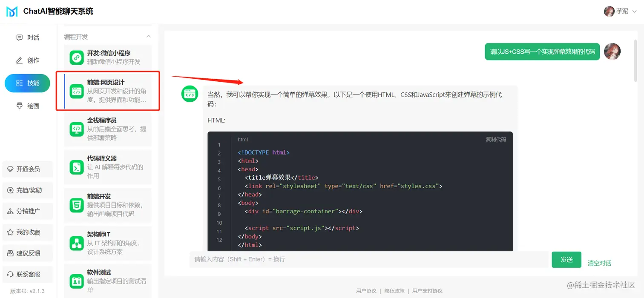Screen dimensions: 644x298
Task: Click the ChatAI logo icon
Action: click(x=12, y=11)
